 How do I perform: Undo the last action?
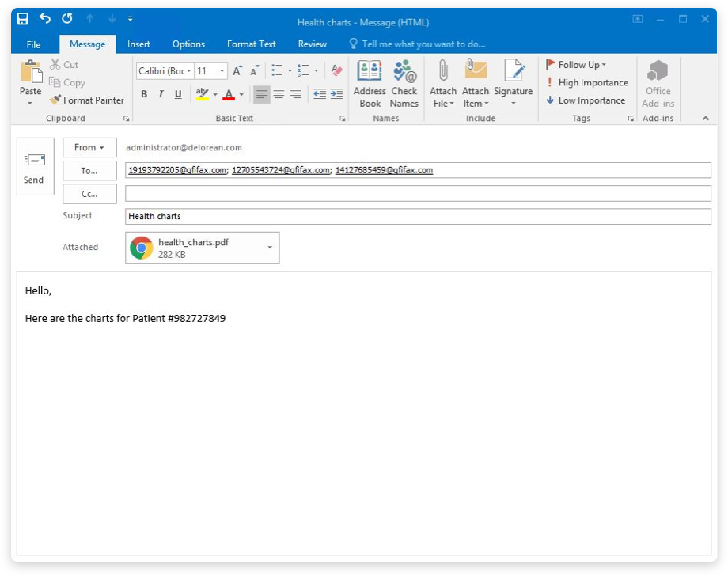click(x=45, y=18)
